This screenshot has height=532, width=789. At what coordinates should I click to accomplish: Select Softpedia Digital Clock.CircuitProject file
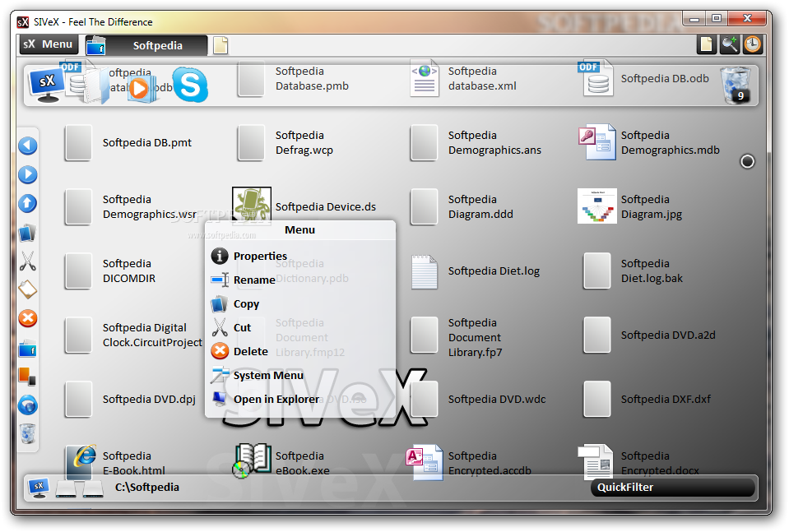coord(133,335)
